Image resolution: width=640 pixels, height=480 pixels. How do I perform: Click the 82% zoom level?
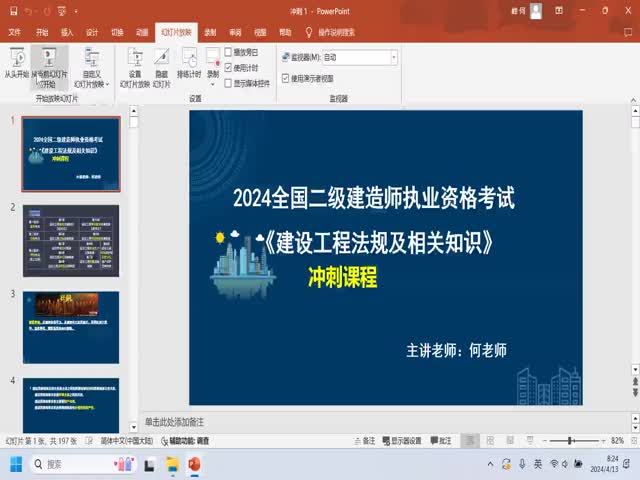(x=617, y=441)
